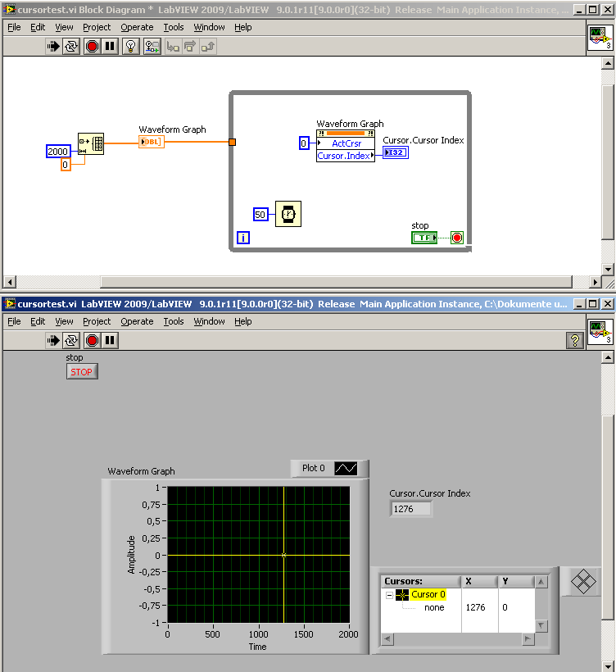
Task: Select Cursor 0 in the cursor legend
Action: 428,594
